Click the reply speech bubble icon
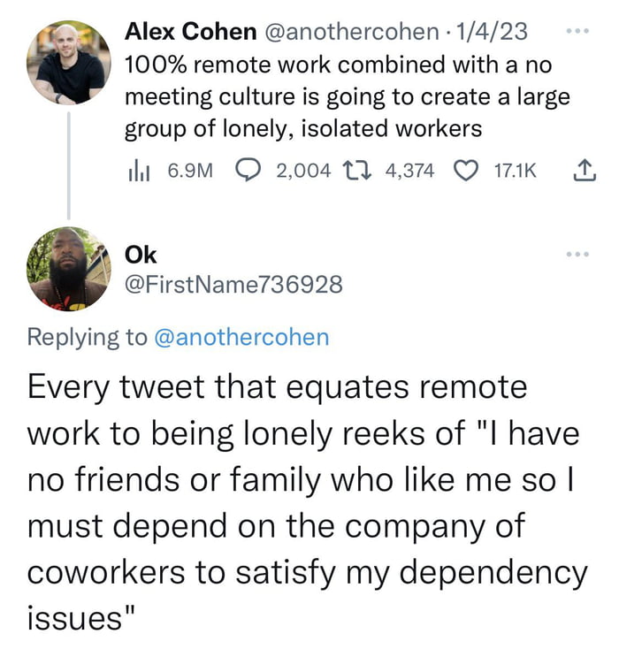 tap(249, 170)
